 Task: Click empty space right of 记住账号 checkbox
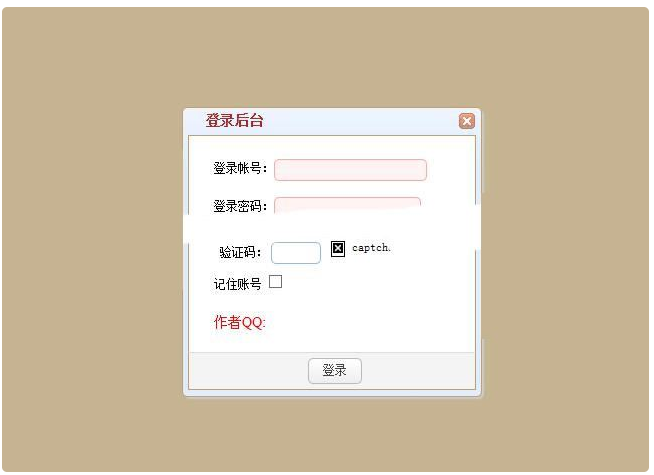[x=375, y=283]
